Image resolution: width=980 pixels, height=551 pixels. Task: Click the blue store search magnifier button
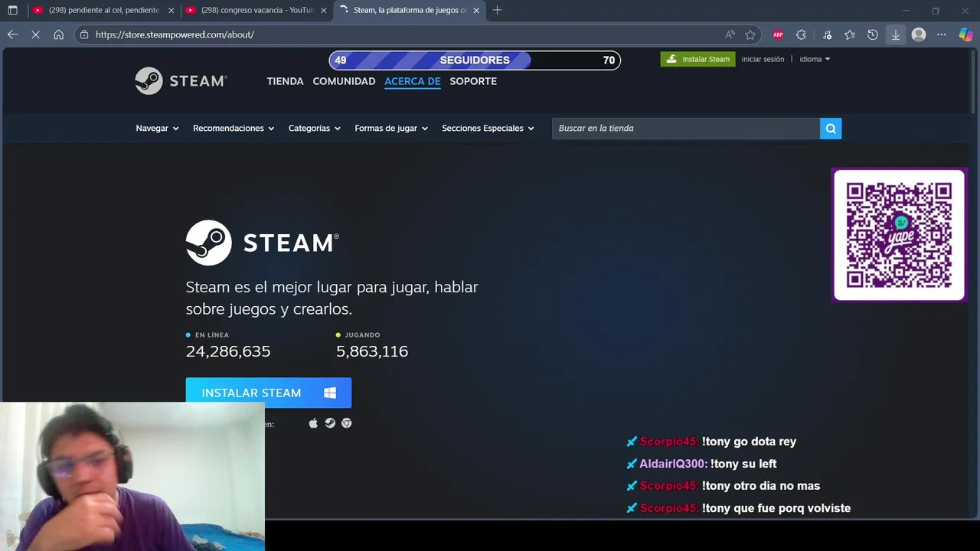click(x=831, y=128)
